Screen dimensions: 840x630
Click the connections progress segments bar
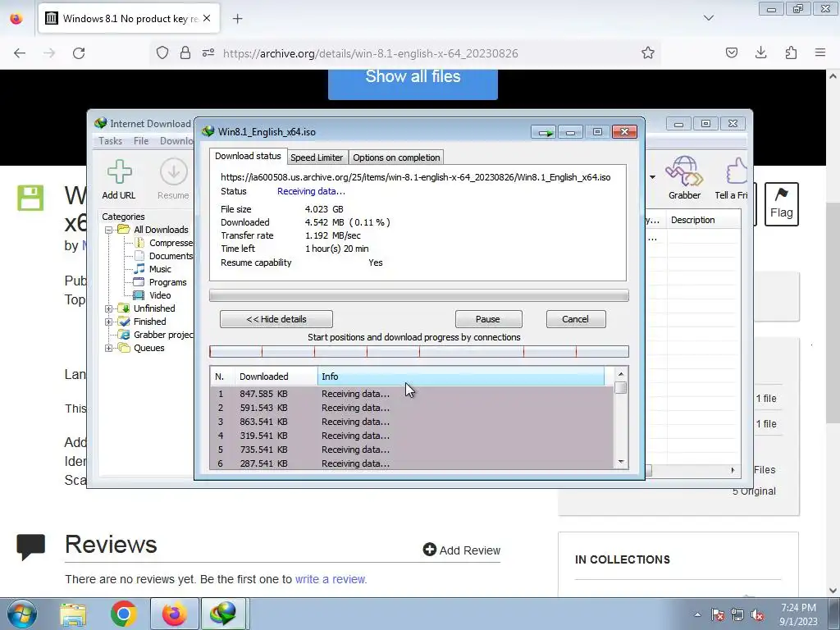tap(419, 351)
